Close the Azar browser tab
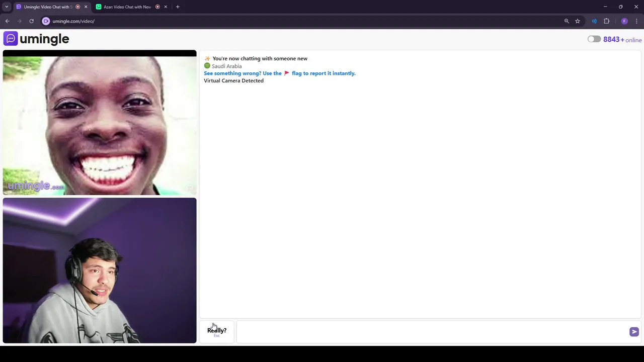This screenshot has height=362, width=644. click(x=166, y=7)
